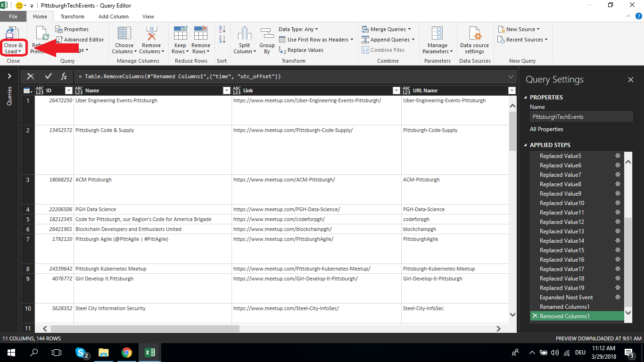644x362 pixels.
Task: Change the data type icon of ID column
Action: (x=40, y=90)
